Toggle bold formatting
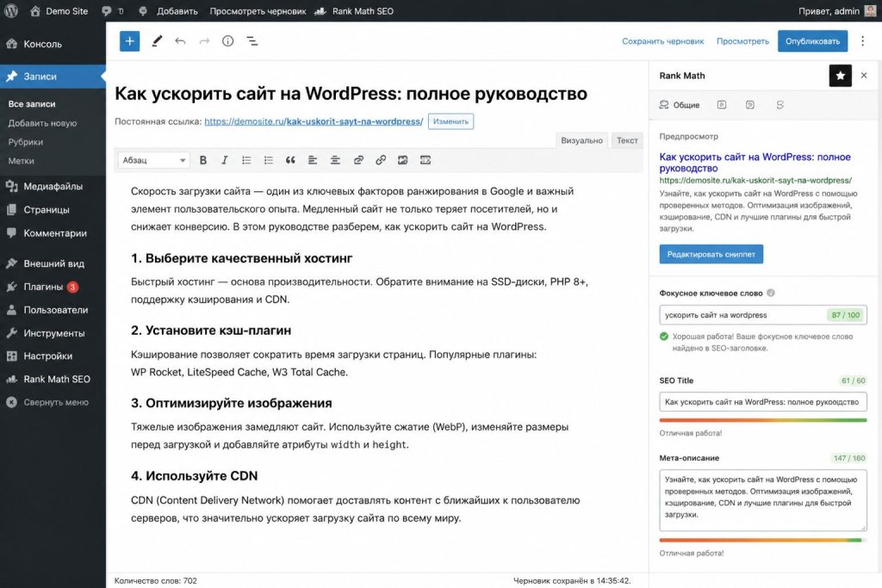The height and width of the screenshot is (588, 882). coord(203,160)
